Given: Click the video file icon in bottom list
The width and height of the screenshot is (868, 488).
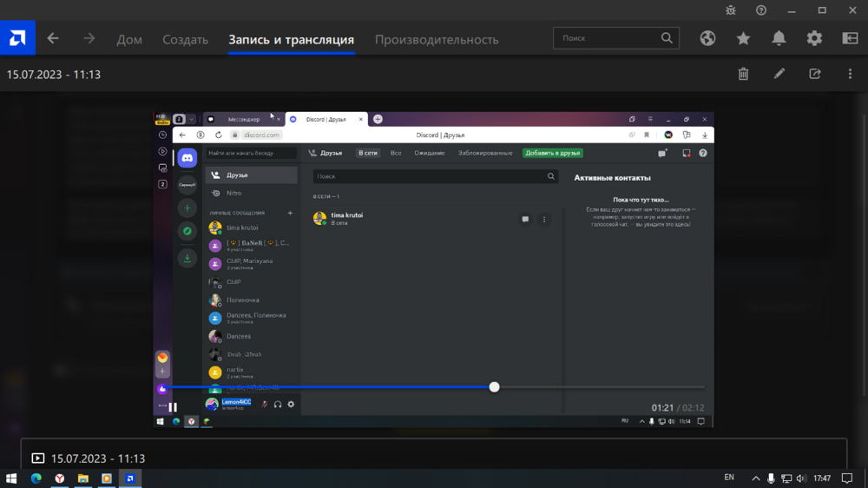Looking at the screenshot, I should click(x=37, y=458).
